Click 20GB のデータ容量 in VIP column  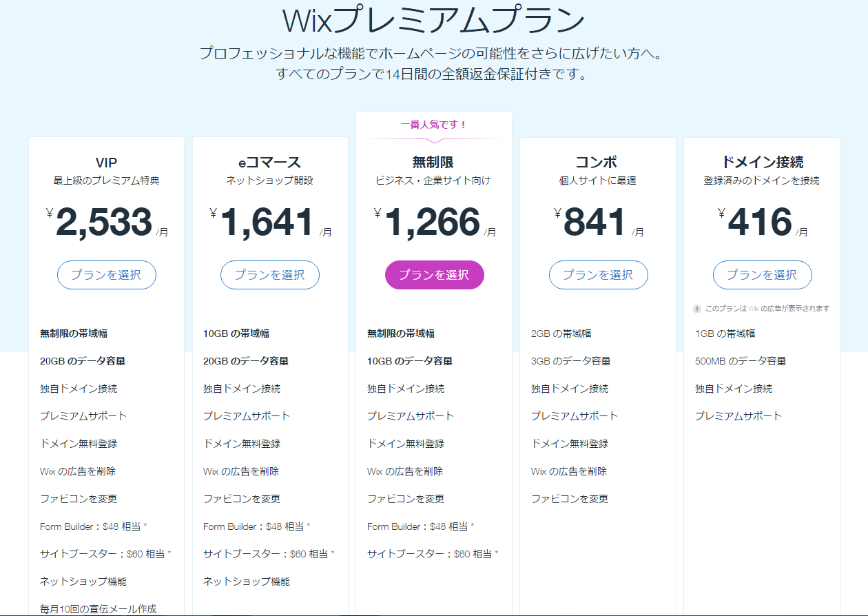pos(83,361)
